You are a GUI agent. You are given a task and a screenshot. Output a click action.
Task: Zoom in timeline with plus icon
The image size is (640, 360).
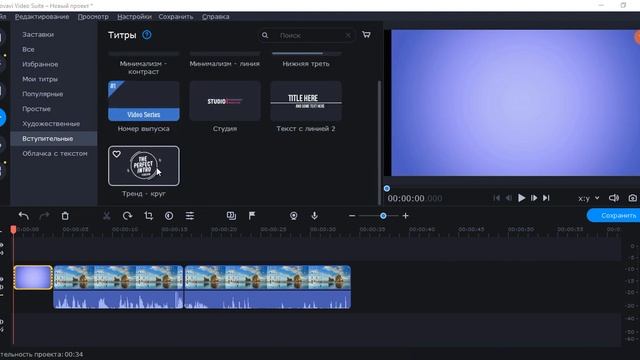coord(405,216)
